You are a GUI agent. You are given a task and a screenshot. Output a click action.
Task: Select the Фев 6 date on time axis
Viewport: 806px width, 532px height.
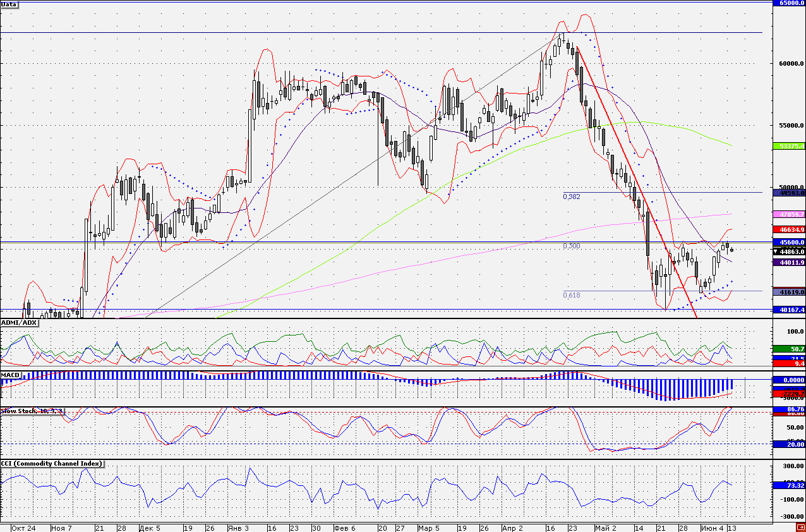coord(346,528)
